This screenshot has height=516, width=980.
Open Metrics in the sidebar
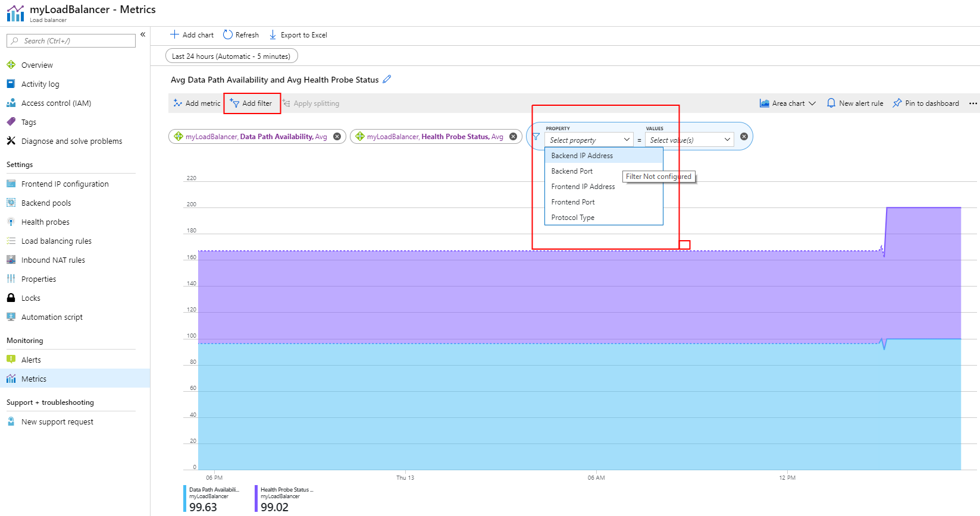point(75,379)
